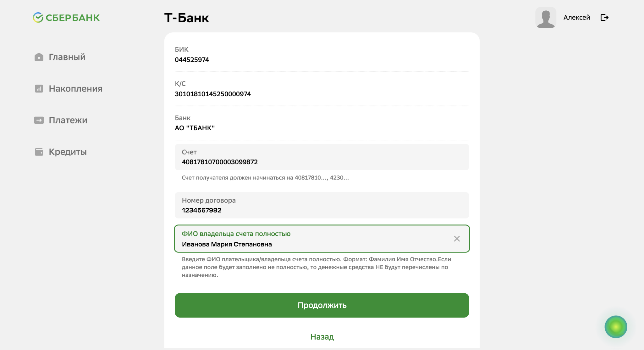Viewport: 644px width, 350px height.
Task: Click the chart icon beside Накопления
Action: [39, 89]
